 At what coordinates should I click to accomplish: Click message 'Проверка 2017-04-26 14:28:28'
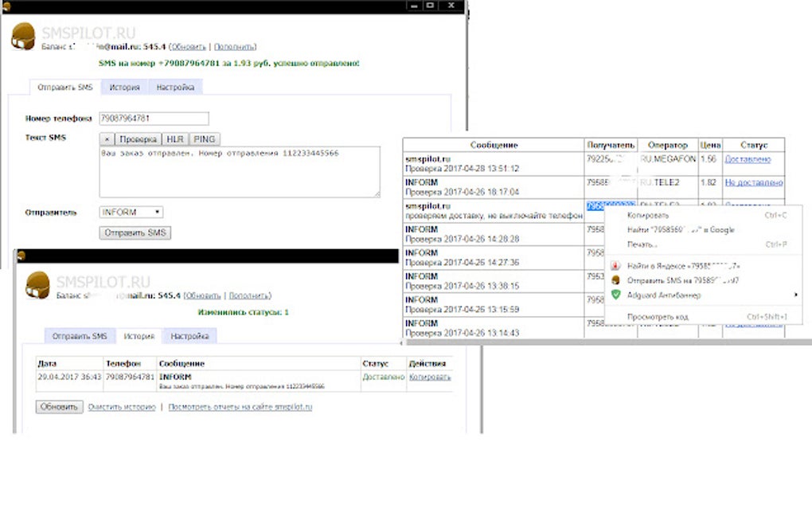pyautogui.click(x=462, y=239)
